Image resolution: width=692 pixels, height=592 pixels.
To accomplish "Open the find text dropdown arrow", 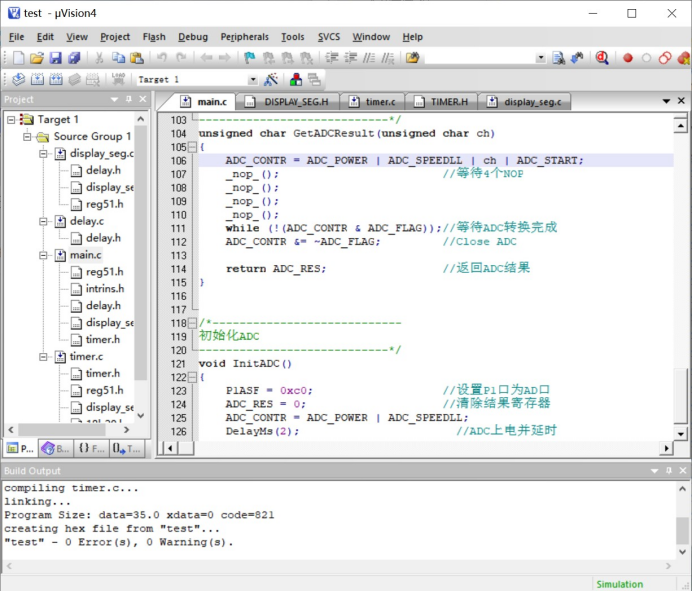I will tap(541, 58).
